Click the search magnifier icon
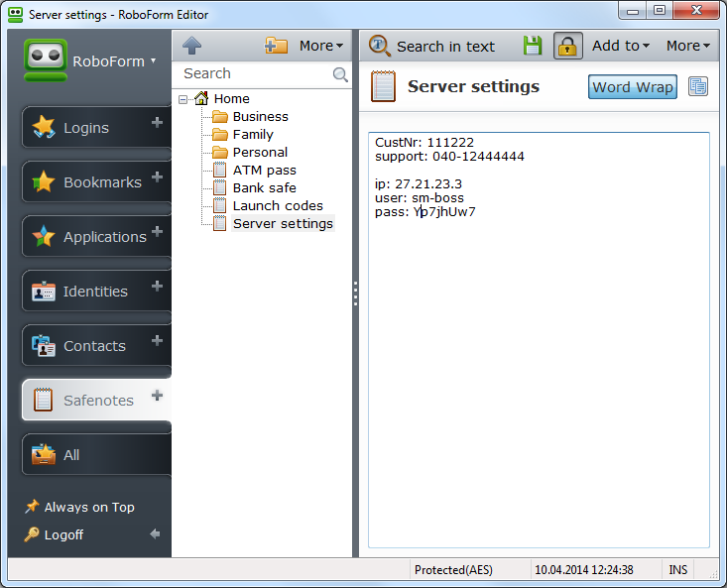Viewport: 727px width, 588px height. tap(340, 74)
